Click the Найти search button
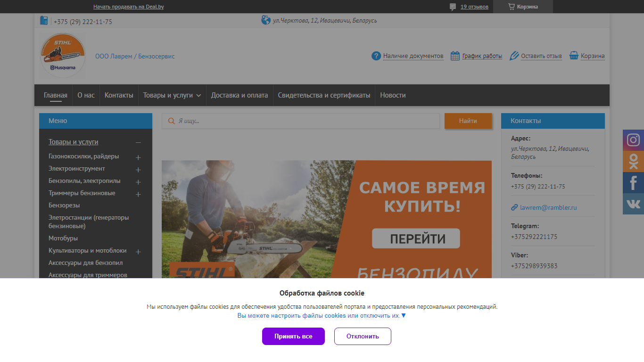The image size is (644, 362). pyautogui.click(x=468, y=121)
